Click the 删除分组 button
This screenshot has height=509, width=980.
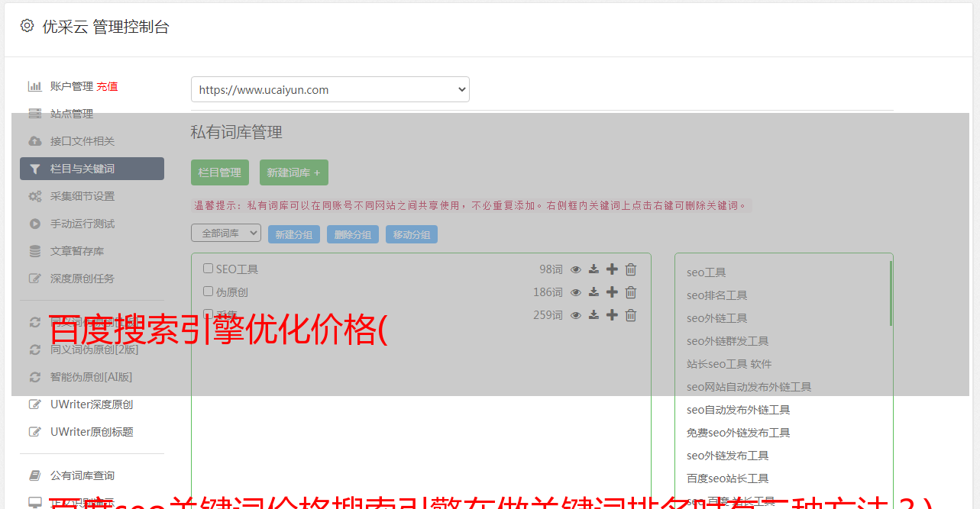(353, 234)
